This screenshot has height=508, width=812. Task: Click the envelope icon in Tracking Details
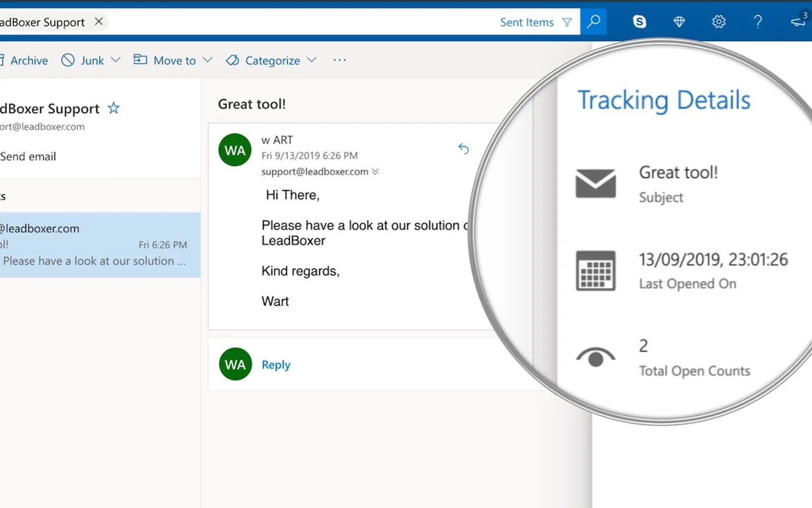click(596, 183)
